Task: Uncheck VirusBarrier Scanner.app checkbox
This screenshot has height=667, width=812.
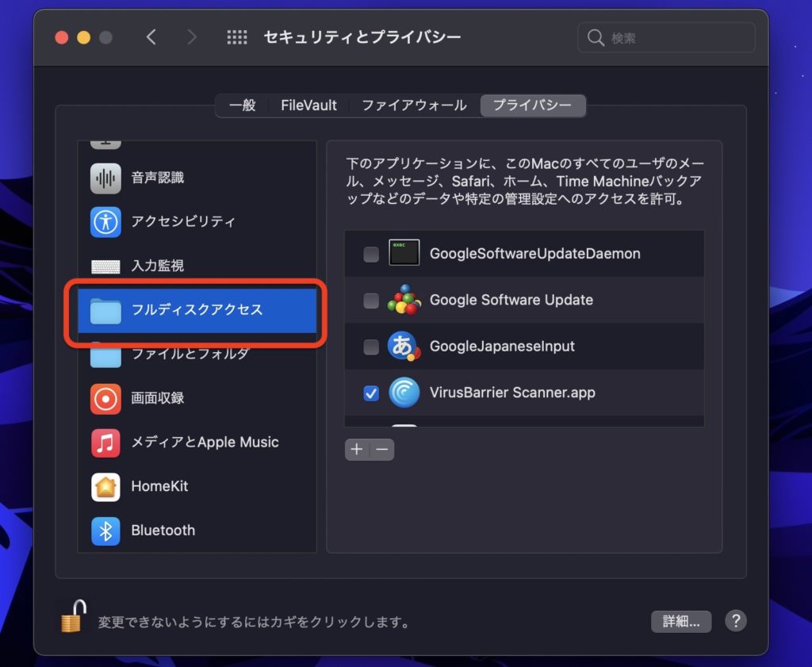Action: pyautogui.click(x=371, y=393)
